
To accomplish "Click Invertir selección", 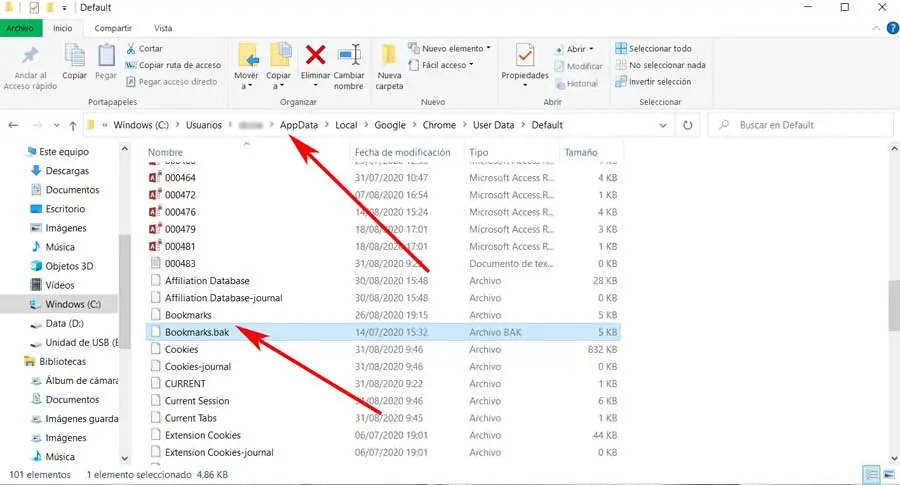I will [x=653, y=82].
